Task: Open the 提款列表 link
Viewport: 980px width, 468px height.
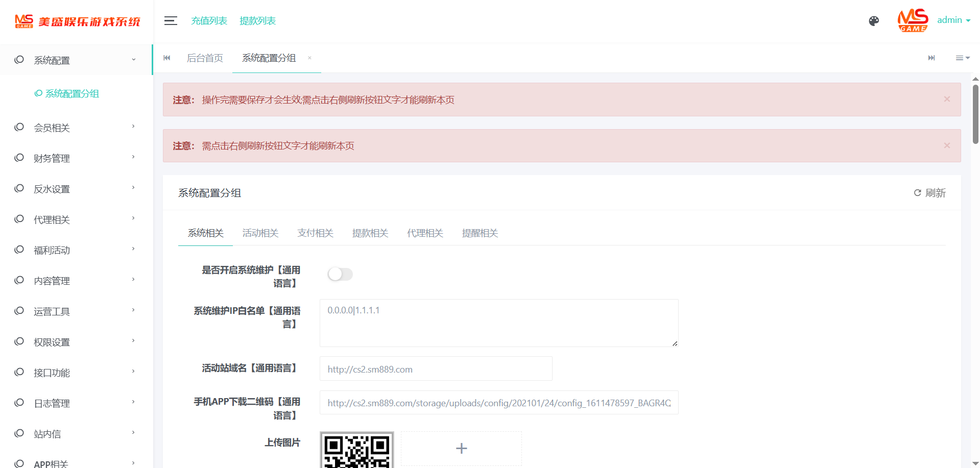Action: tap(257, 21)
